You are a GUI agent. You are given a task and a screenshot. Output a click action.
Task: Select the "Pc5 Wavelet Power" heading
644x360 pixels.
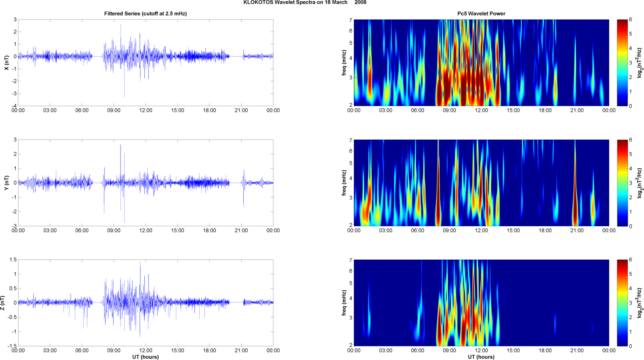pos(481,14)
